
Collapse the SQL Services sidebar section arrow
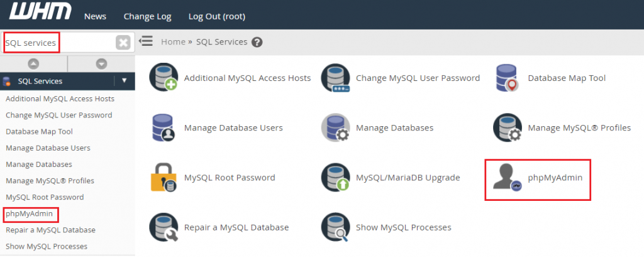(125, 81)
